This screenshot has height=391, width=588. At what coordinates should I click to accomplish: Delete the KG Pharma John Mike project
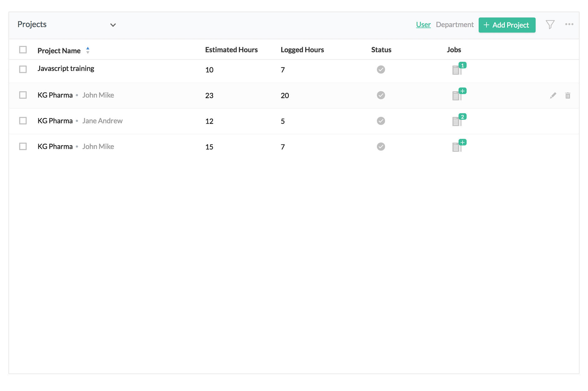pos(568,95)
